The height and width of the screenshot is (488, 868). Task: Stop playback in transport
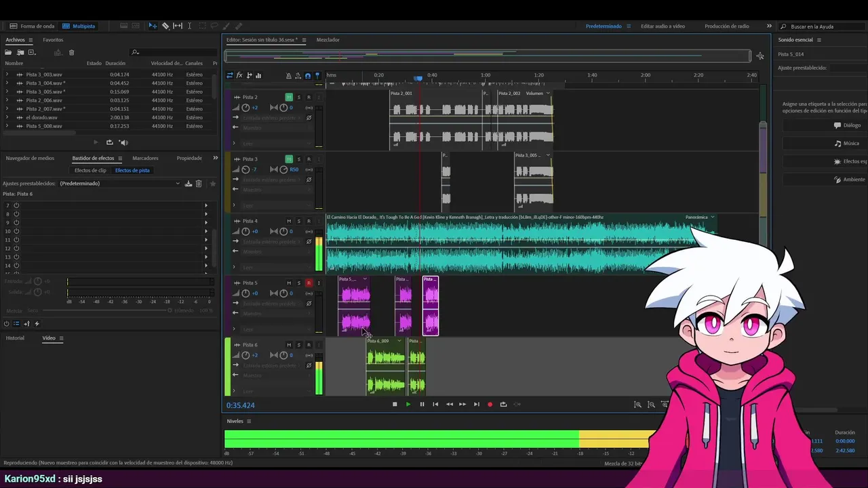[395, 404]
